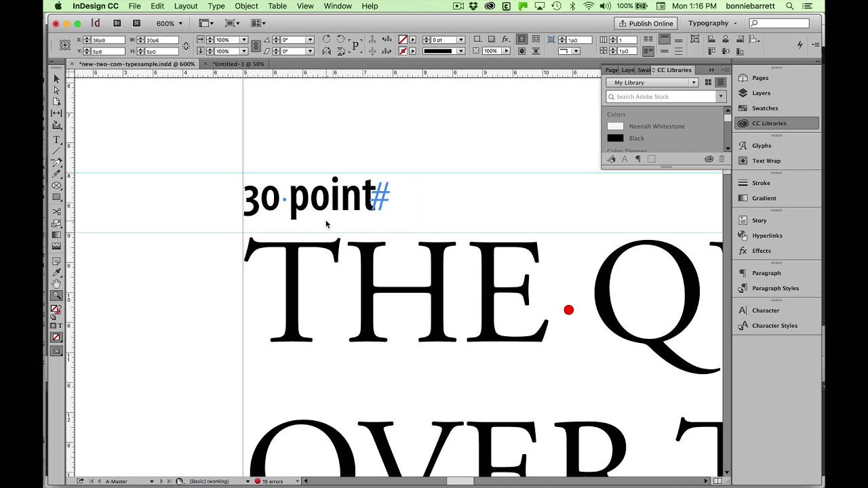Select the Direct Selection tool
The height and width of the screenshot is (488, 868).
click(x=56, y=90)
